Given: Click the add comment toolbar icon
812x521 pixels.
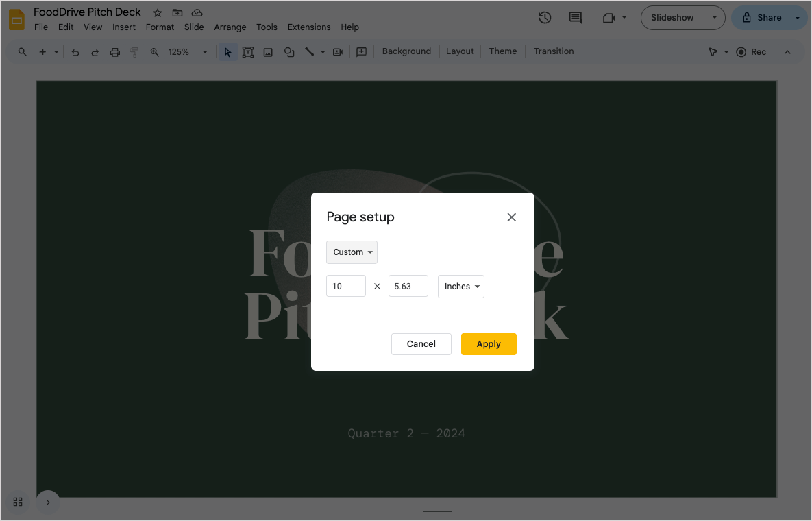Looking at the screenshot, I should pyautogui.click(x=361, y=52).
